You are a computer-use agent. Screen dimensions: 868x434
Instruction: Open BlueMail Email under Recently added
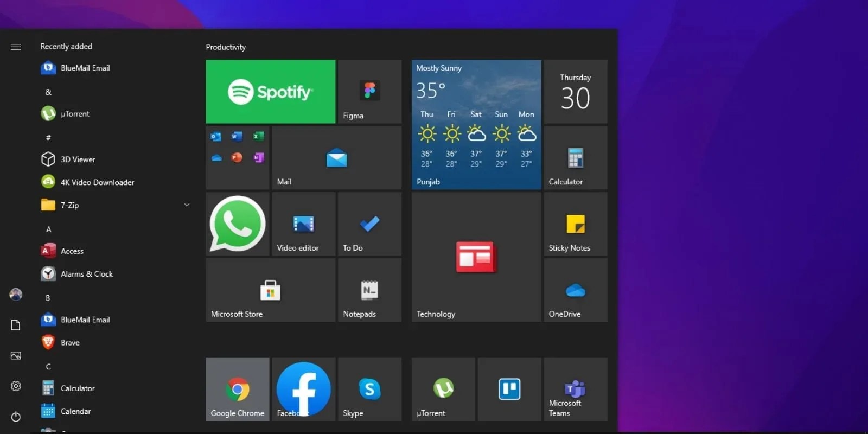115,68
